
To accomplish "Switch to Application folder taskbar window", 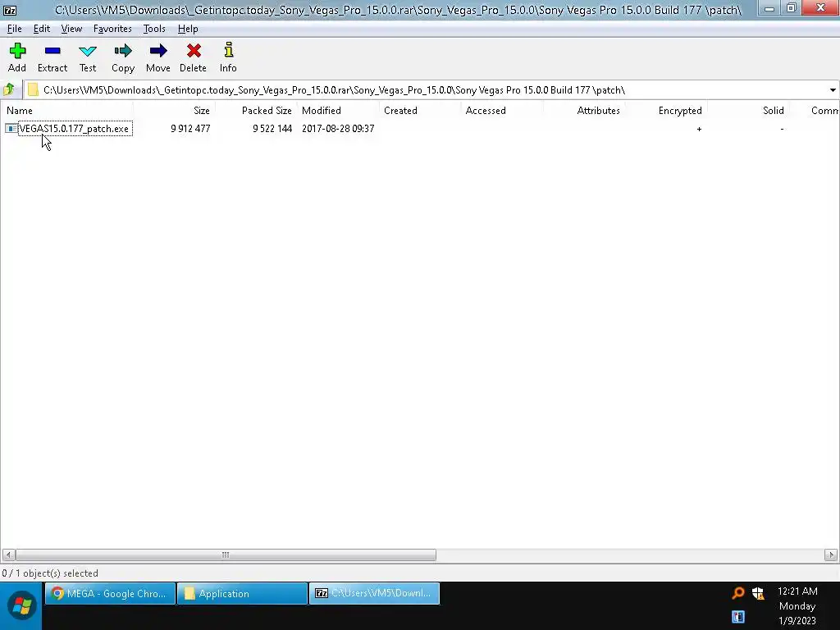I will [x=243, y=594].
